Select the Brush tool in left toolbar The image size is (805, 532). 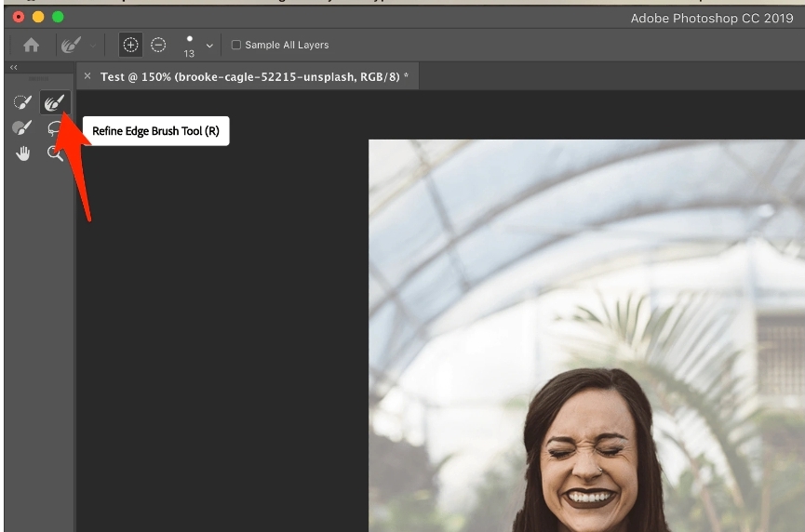[22, 127]
